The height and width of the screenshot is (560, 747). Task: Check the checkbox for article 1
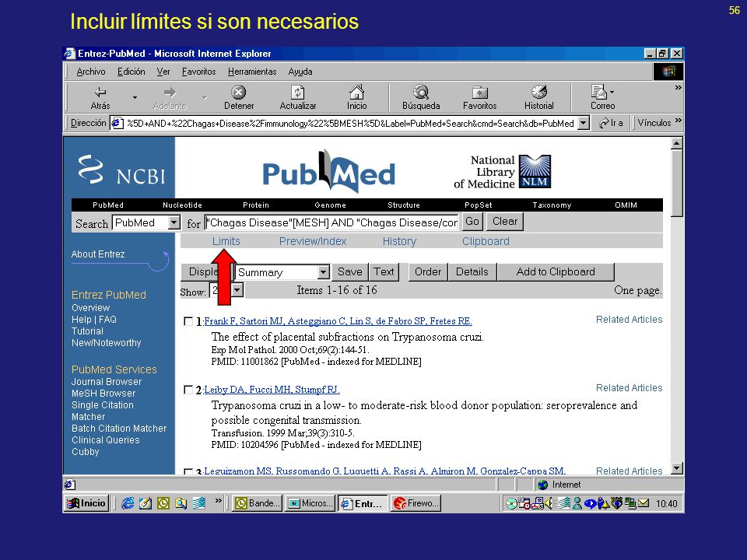pyautogui.click(x=188, y=321)
